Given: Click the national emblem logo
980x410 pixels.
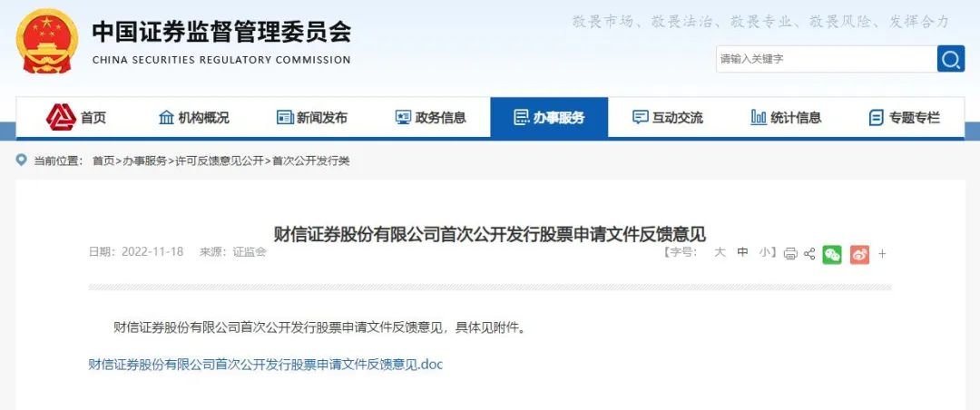Looking at the screenshot, I should (x=47, y=41).
